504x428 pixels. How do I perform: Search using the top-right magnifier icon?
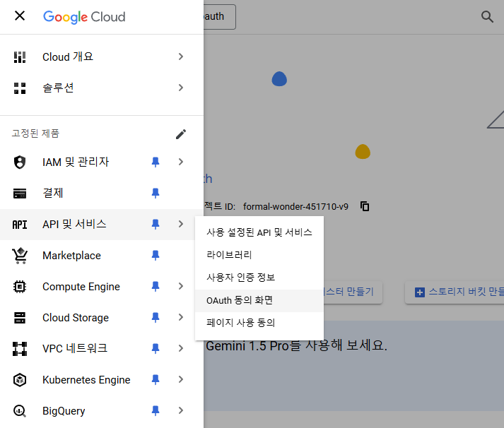487,16
